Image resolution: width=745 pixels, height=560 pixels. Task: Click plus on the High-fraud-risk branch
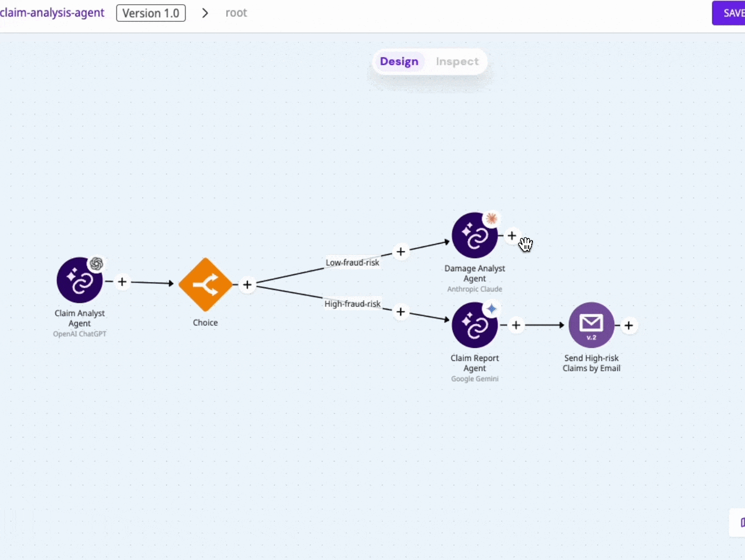click(401, 312)
